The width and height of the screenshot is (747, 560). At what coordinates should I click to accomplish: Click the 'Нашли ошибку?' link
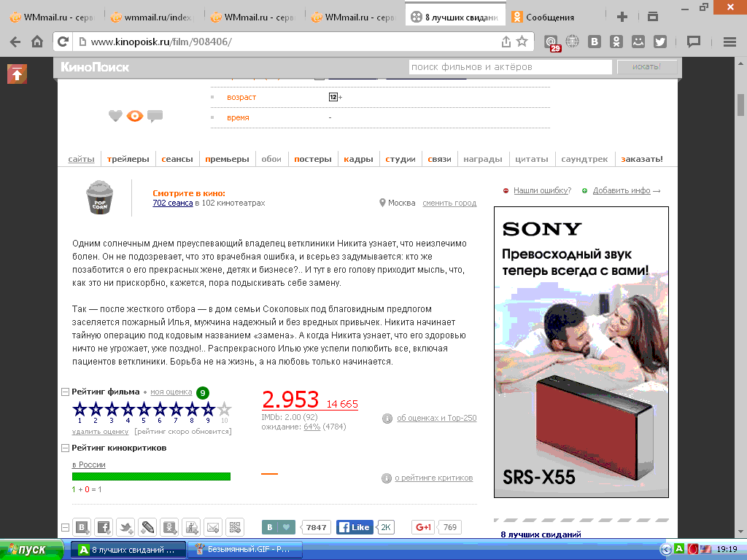[542, 190]
